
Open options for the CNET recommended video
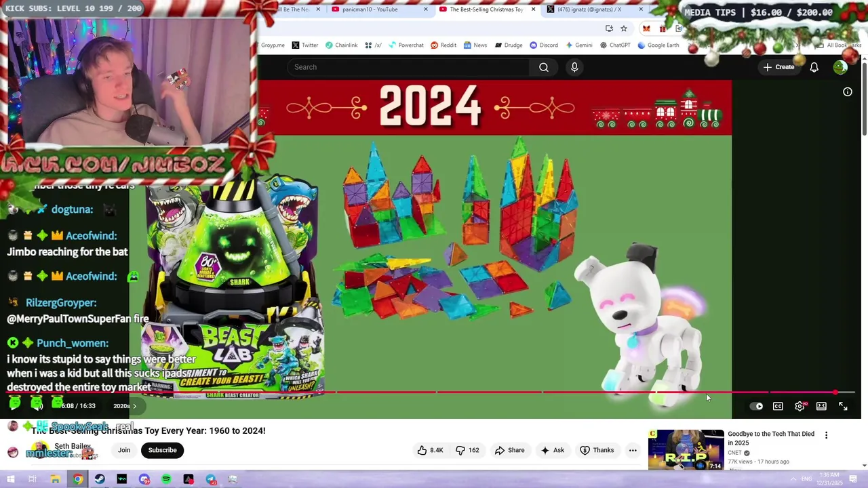826,435
